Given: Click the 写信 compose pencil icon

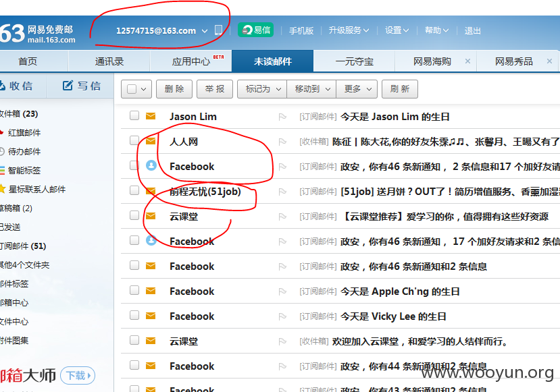Looking at the screenshot, I should (68, 85).
